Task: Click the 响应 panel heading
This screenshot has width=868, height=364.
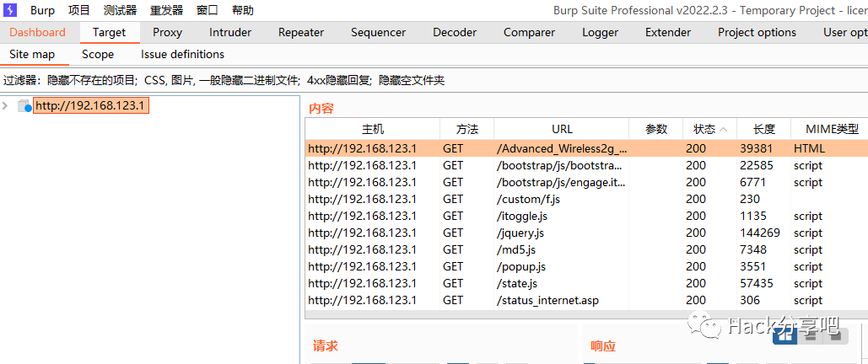Action: click(x=603, y=347)
